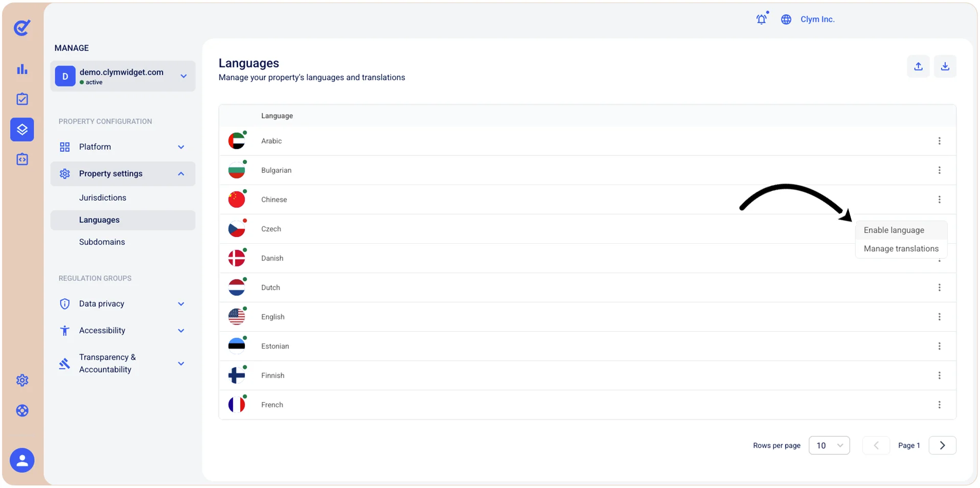980x488 pixels.
Task: Click the globe language icon in header
Action: coord(786,19)
